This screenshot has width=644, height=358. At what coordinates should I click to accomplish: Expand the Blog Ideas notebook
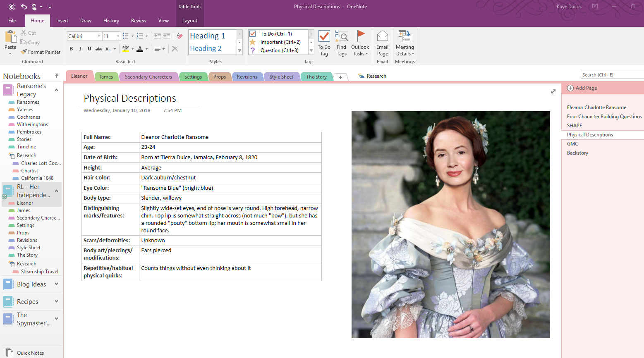tap(56, 284)
